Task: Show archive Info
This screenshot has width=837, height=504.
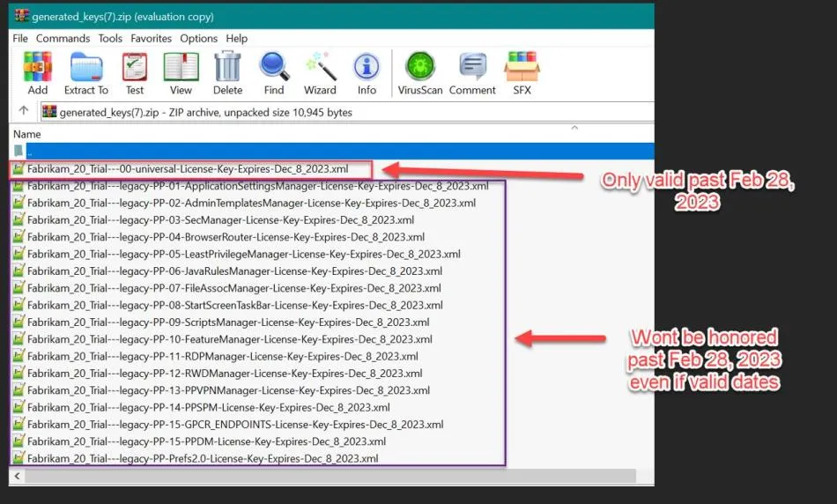Action: pyautogui.click(x=367, y=72)
